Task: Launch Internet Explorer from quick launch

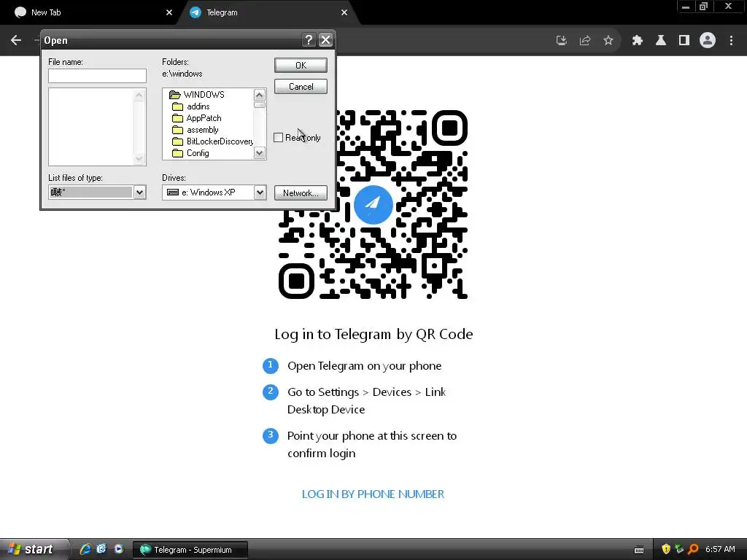Action: [85, 549]
